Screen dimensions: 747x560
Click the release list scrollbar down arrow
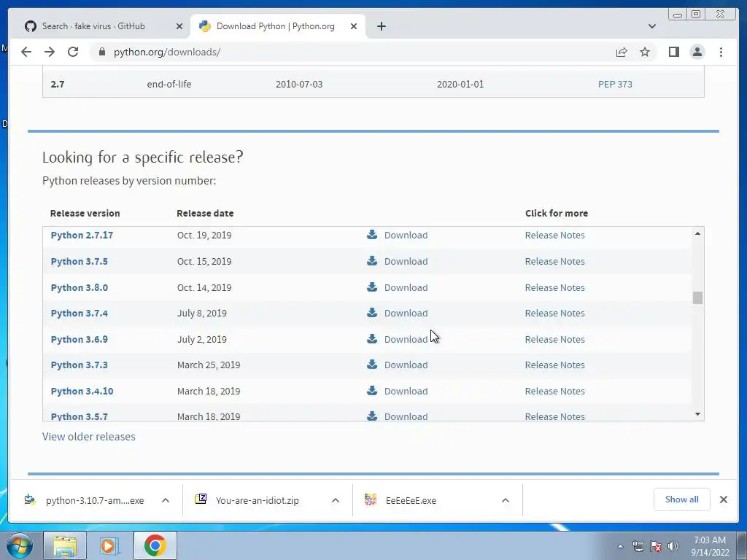tap(697, 414)
